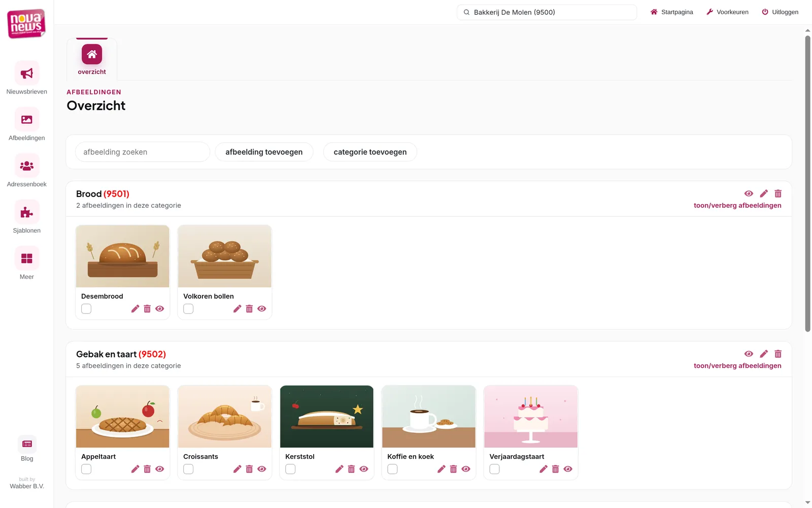Edit the Brood category with pencil icon

[764, 194]
